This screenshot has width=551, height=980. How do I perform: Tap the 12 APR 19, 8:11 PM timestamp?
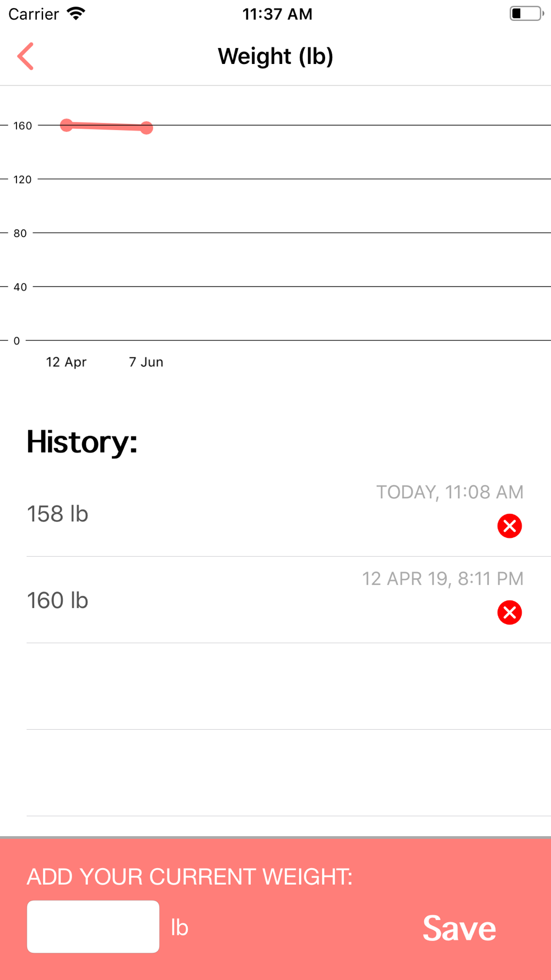pyautogui.click(x=442, y=579)
